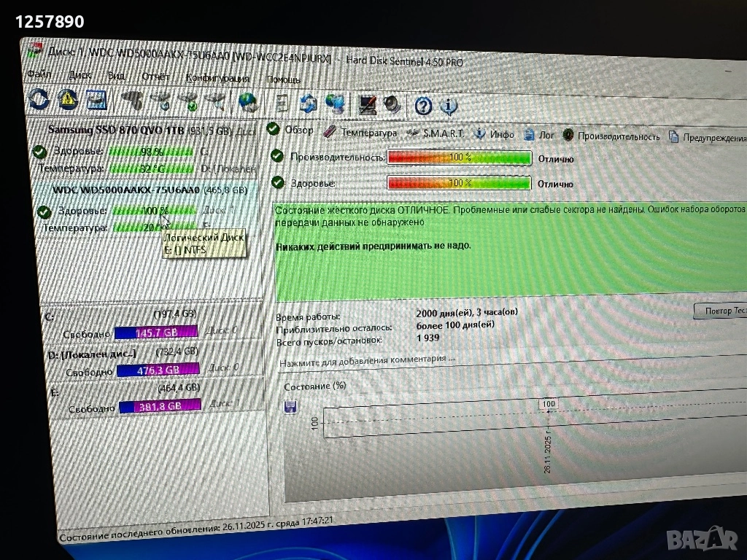Click the Производительность 100 % gradient bar
This screenshot has height=560, width=747.
pos(460,157)
